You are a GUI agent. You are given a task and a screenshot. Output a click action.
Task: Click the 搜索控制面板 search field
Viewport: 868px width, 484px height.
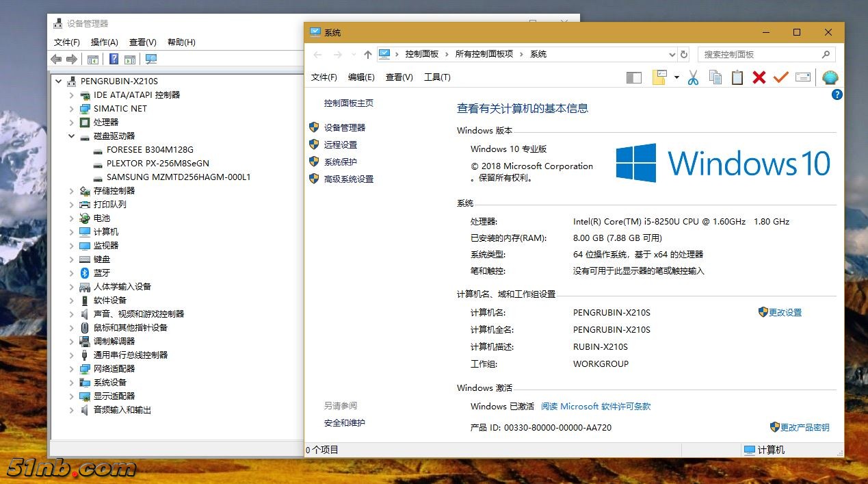pos(759,55)
